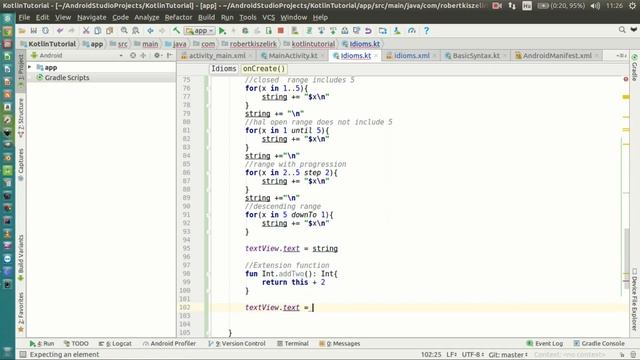Screen dimensions: 640x360
Task: Click the hide Project panel icon
Action: pyautogui.click(x=169, y=56)
